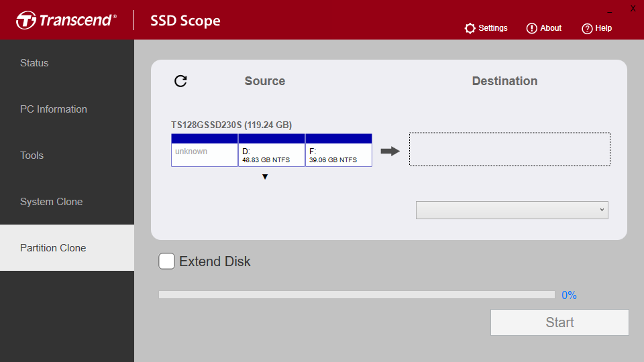
Task: Click the refresh source disks icon
Action: point(180,81)
